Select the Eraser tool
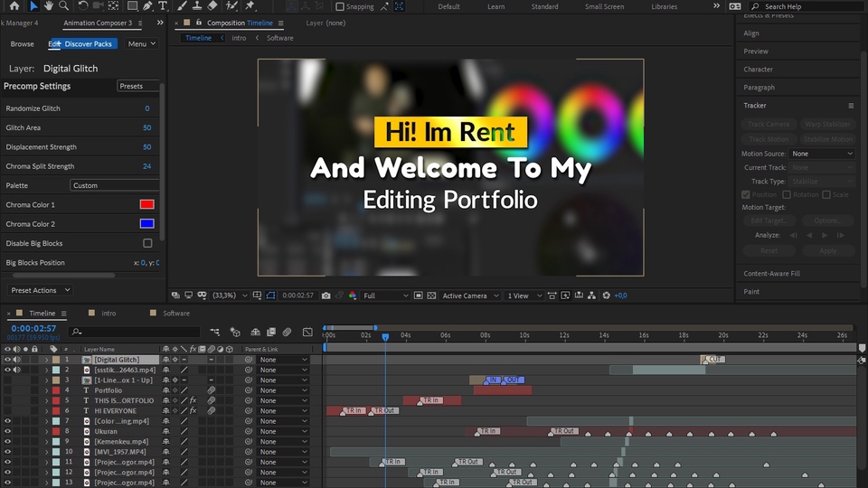The width and height of the screenshot is (868, 488). (x=212, y=5)
